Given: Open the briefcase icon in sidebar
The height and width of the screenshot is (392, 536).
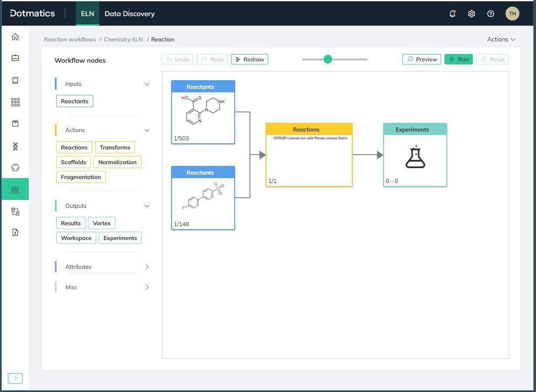Looking at the screenshot, I should pos(15,58).
